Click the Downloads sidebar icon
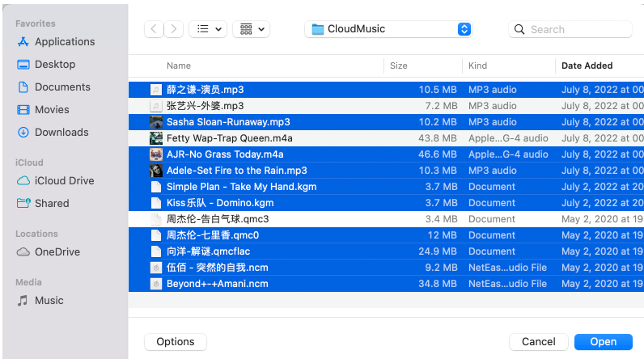This screenshot has height=359, width=644. coord(23,132)
